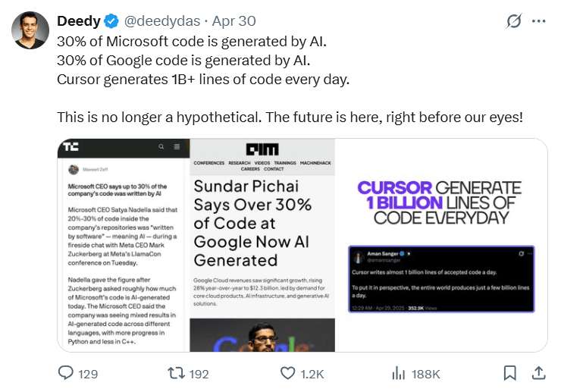
Task: Click the AIM logo above the headline
Action: (262, 149)
